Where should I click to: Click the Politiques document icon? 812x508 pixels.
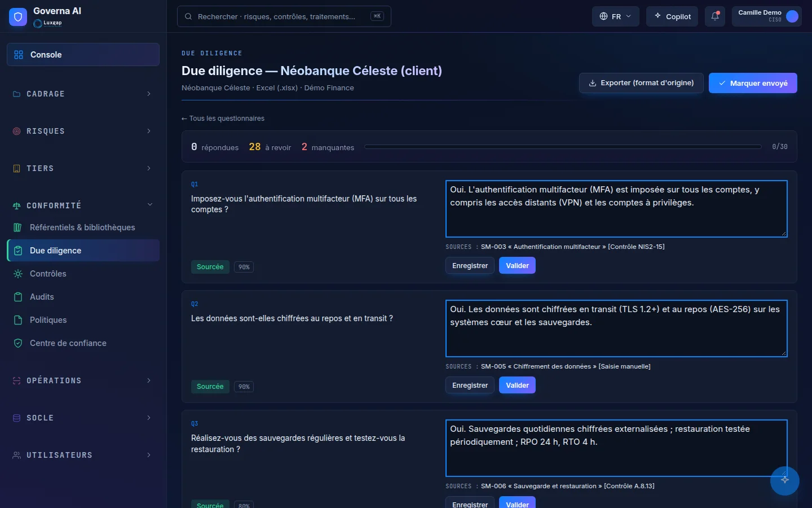pyautogui.click(x=18, y=320)
